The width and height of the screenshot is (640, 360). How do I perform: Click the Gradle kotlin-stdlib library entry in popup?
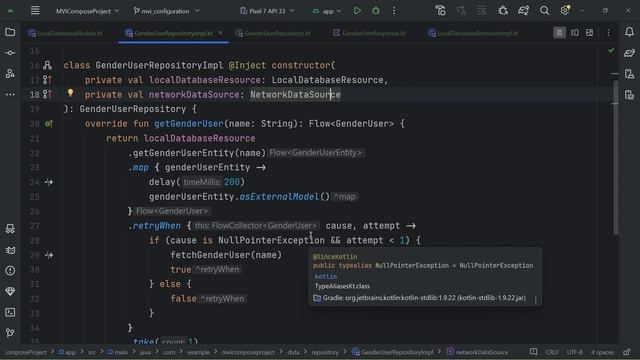click(x=424, y=298)
